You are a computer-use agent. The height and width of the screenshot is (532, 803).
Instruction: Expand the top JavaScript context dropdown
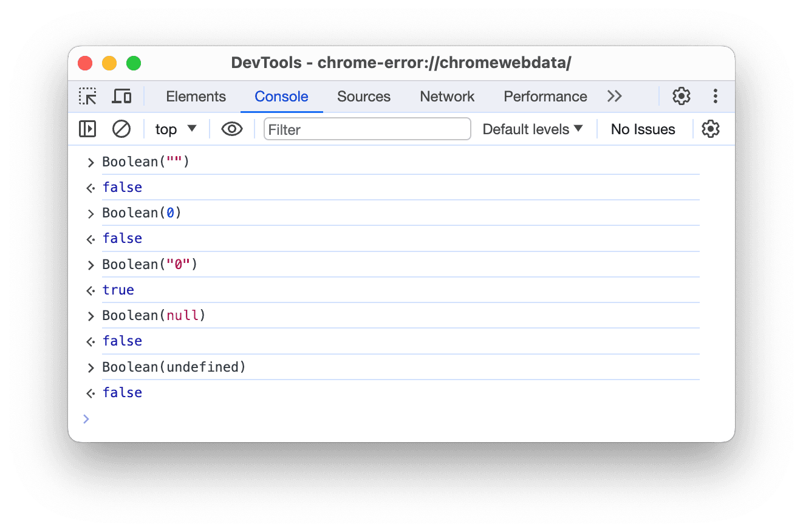pyautogui.click(x=176, y=129)
